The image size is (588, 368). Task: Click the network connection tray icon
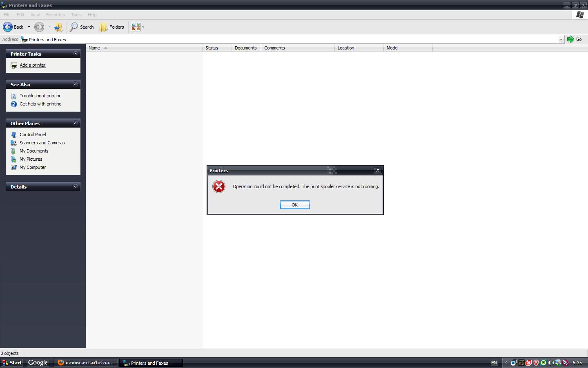tap(514, 363)
